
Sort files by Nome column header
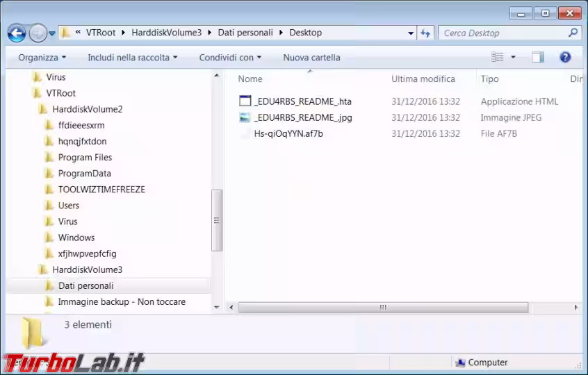click(x=250, y=78)
